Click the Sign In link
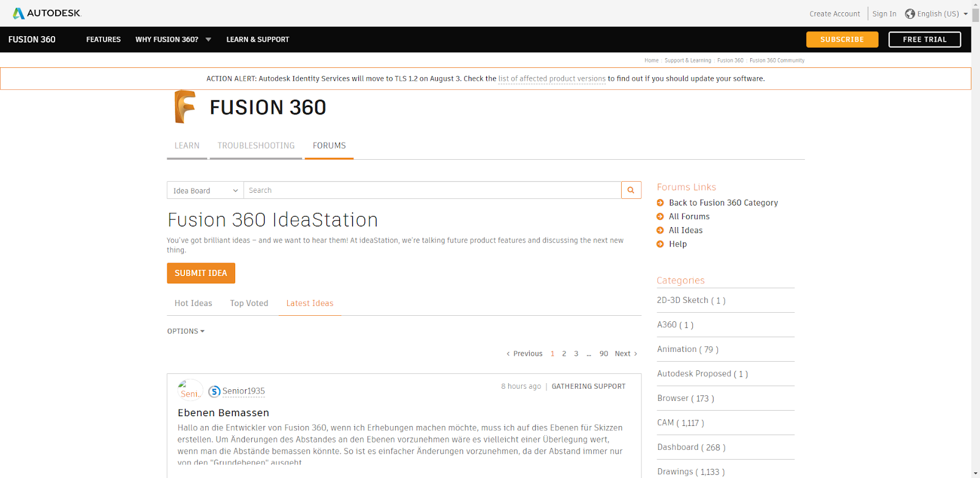This screenshot has width=980, height=478. (x=884, y=14)
